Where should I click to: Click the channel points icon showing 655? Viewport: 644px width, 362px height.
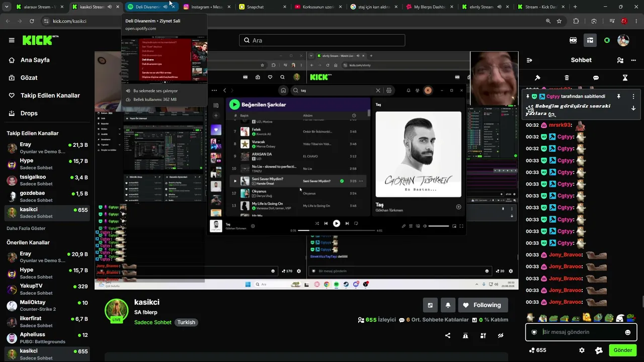pos(538,350)
